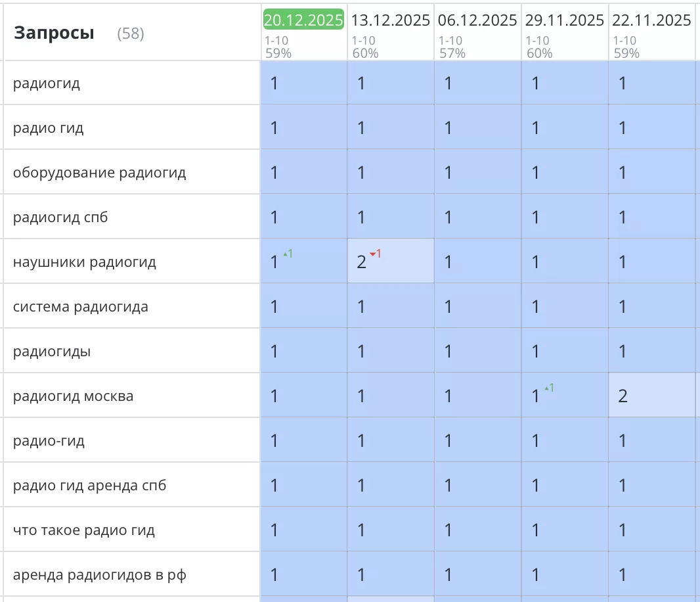Click the 22.11.2025 date column header
Image resolution: width=700 pixels, height=602 pixels.
point(651,20)
